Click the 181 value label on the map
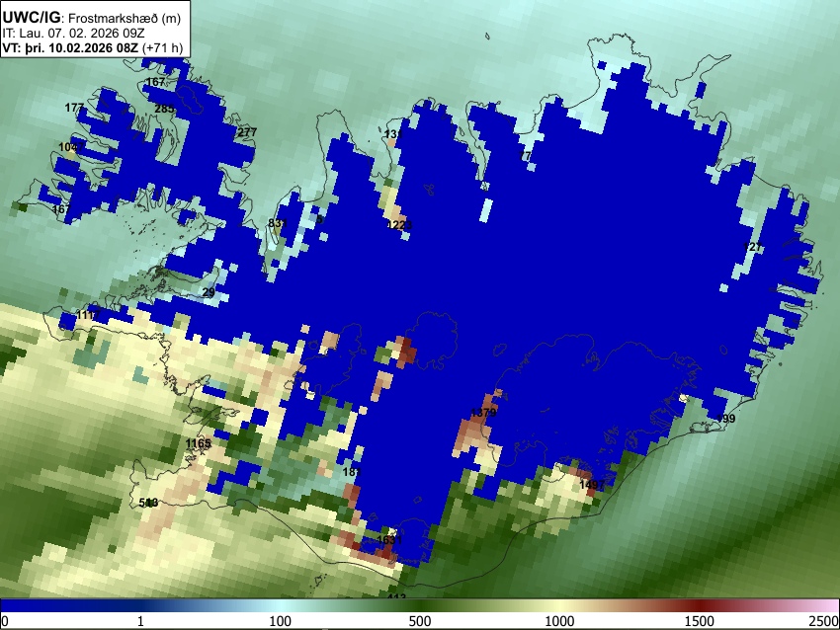 352,472
